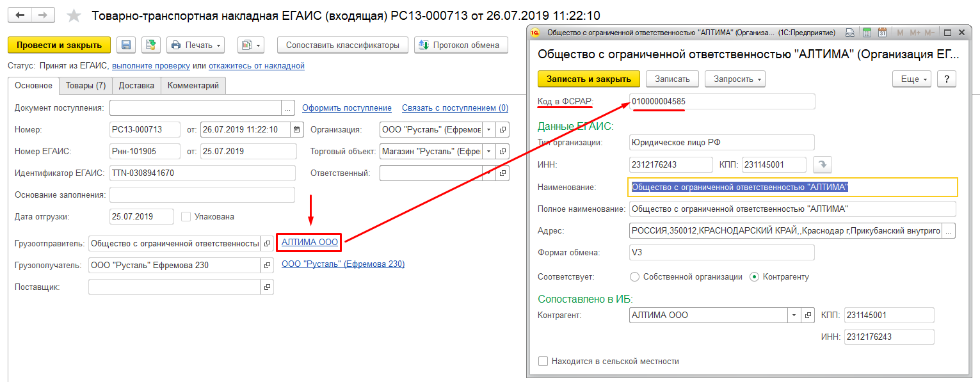Open calculator icon in АЛТИМА window title bar
Screen dimensions: 980x382
tap(867, 33)
